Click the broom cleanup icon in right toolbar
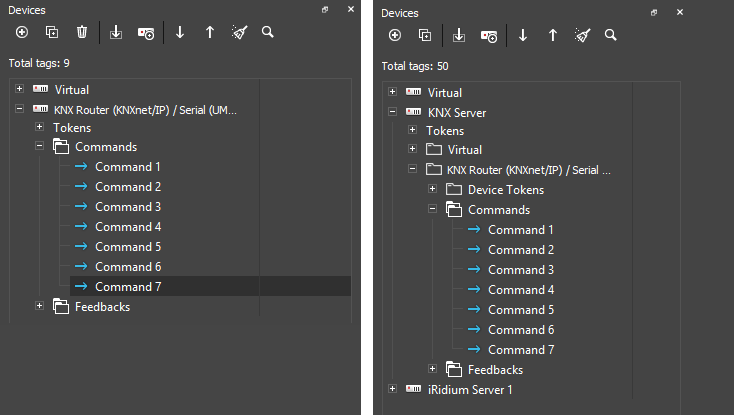This screenshot has height=415, width=735. 582,35
